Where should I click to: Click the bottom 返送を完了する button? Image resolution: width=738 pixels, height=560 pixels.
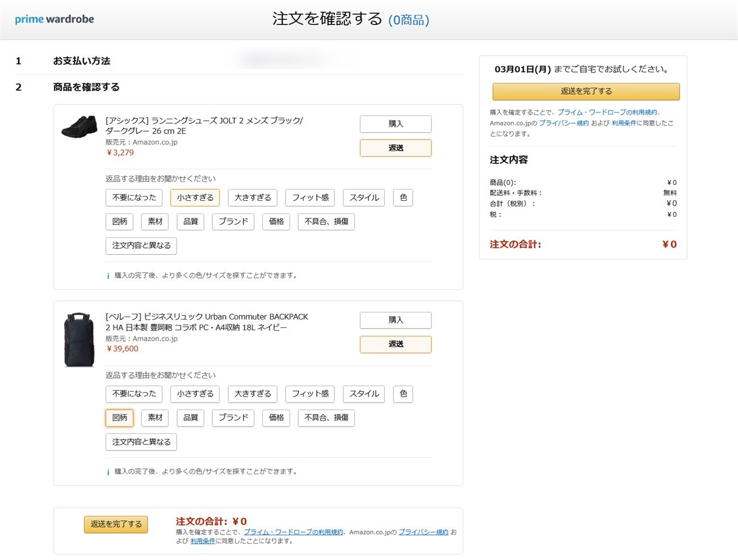tap(116, 524)
